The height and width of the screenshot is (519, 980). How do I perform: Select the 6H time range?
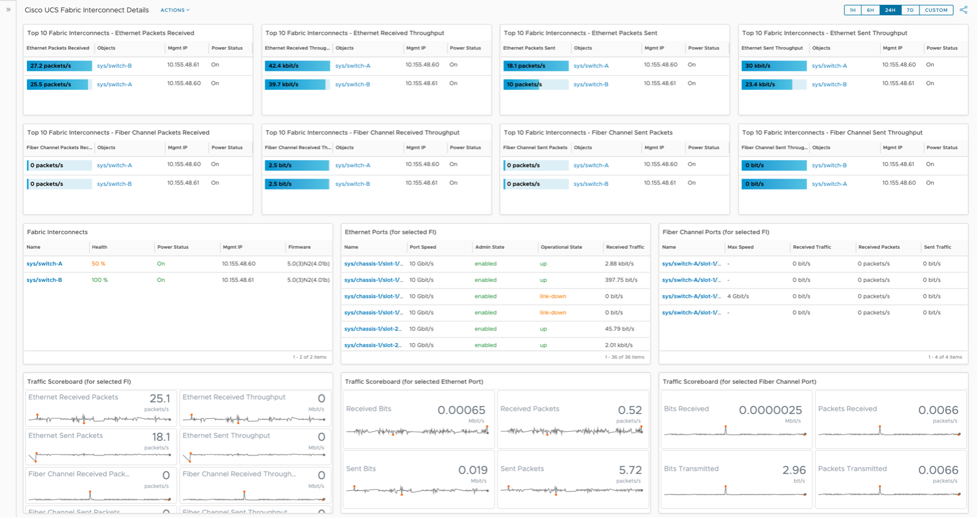tap(871, 10)
